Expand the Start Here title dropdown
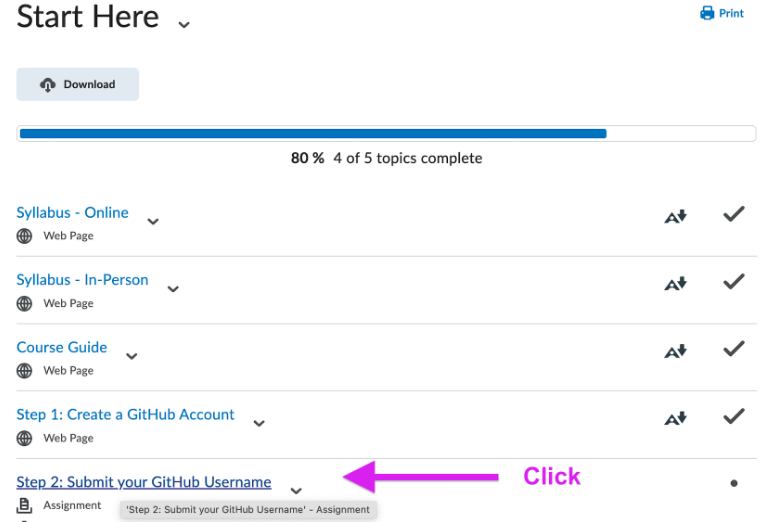This screenshot has height=522, width=767. pyautogui.click(x=183, y=24)
